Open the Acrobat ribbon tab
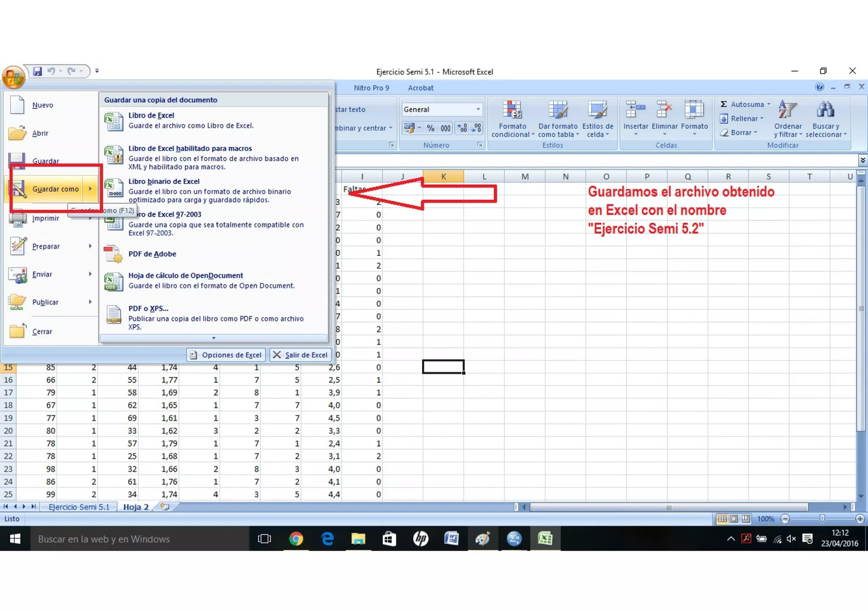Viewport: 868px width, 613px height. coord(420,88)
